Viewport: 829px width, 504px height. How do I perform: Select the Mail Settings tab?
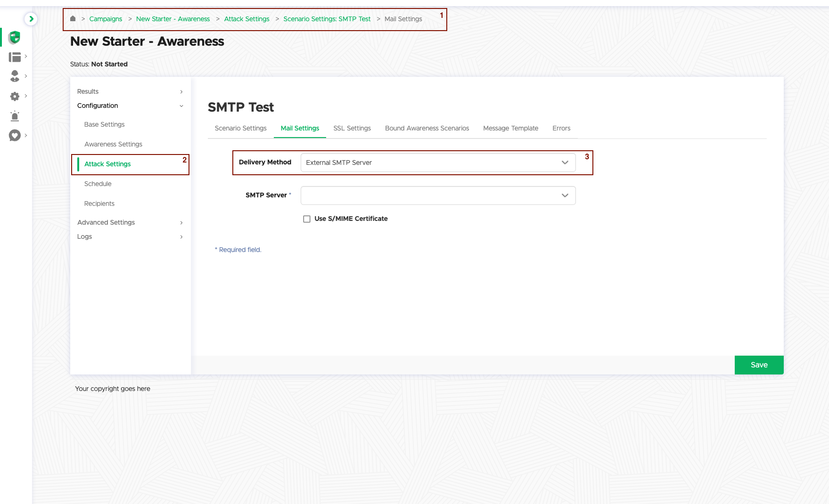[x=300, y=128]
